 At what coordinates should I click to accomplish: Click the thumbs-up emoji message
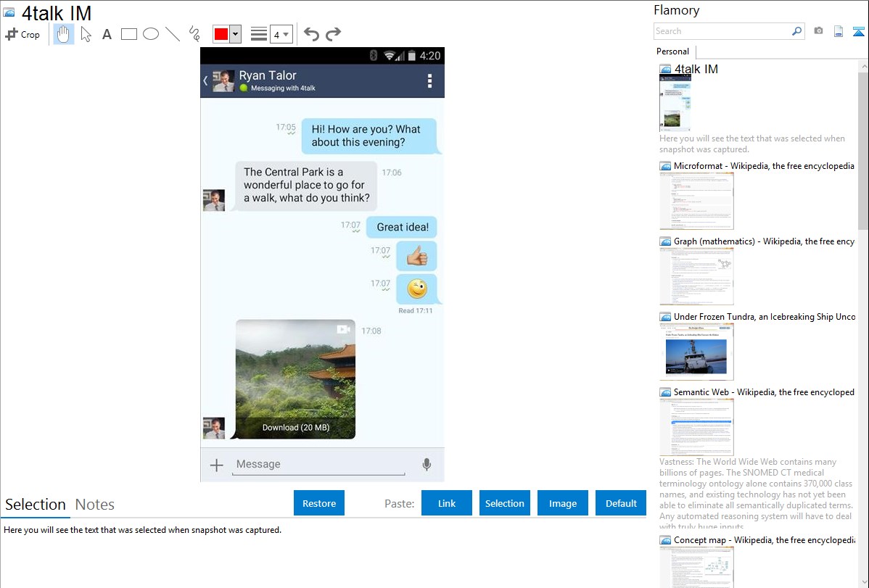click(x=417, y=256)
